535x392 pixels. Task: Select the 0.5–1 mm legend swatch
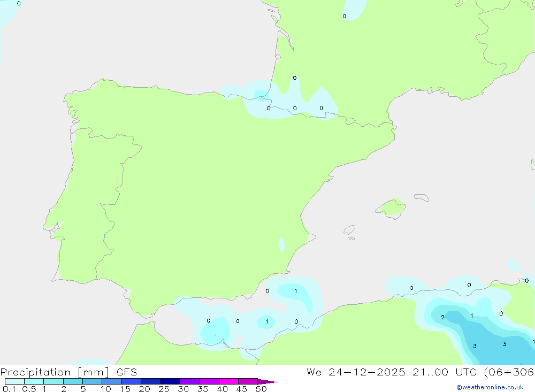click(34, 381)
